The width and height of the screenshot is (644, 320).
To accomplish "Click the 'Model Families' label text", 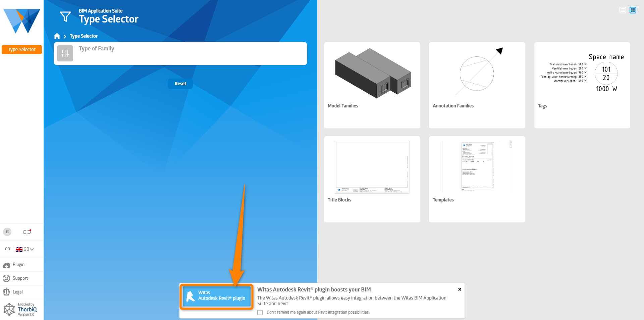I will tap(343, 106).
